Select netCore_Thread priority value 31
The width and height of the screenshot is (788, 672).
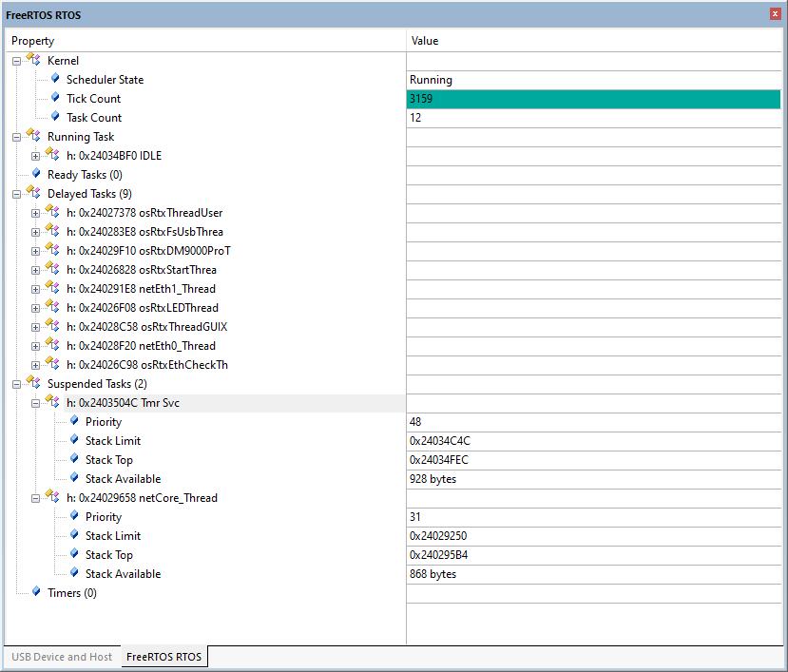click(x=593, y=517)
